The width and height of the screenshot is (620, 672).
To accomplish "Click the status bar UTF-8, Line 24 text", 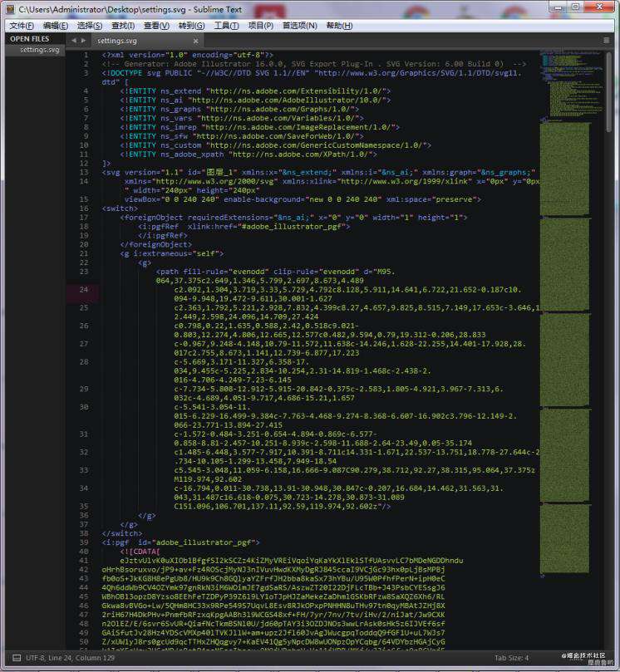I will (71, 658).
